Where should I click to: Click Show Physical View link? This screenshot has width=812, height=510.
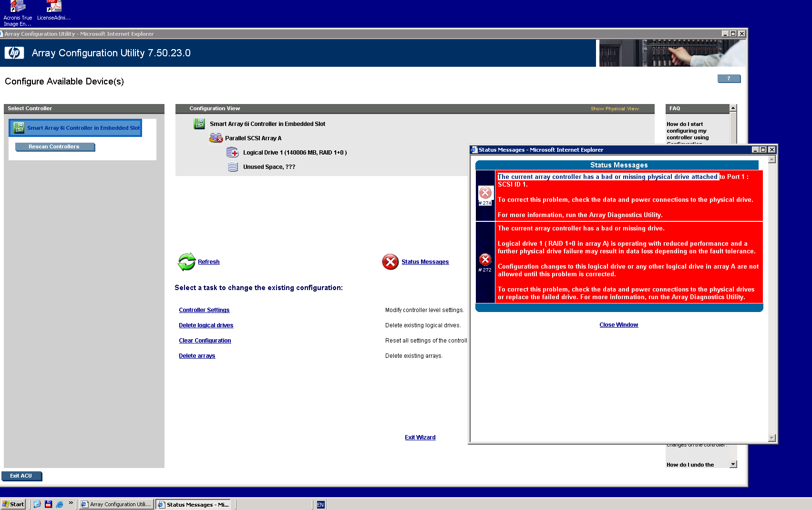point(615,109)
